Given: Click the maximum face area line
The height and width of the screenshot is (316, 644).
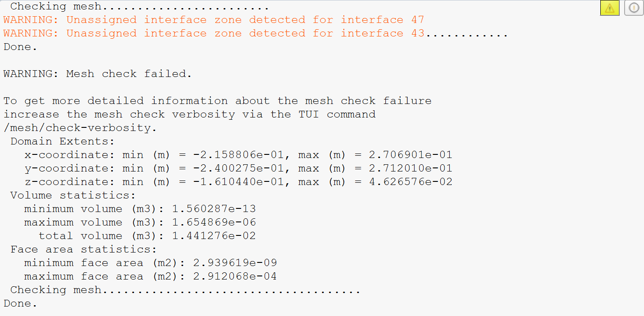Looking at the screenshot, I should click(x=151, y=276).
